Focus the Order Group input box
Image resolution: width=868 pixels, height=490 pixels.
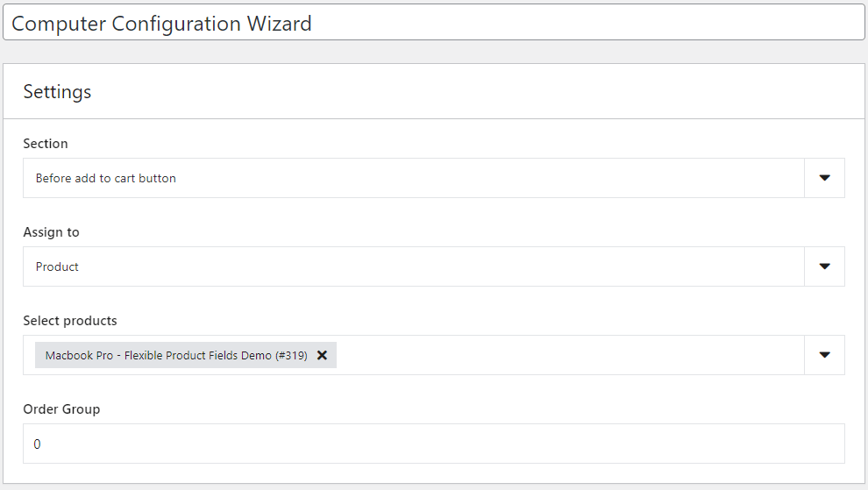tap(434, 444)
